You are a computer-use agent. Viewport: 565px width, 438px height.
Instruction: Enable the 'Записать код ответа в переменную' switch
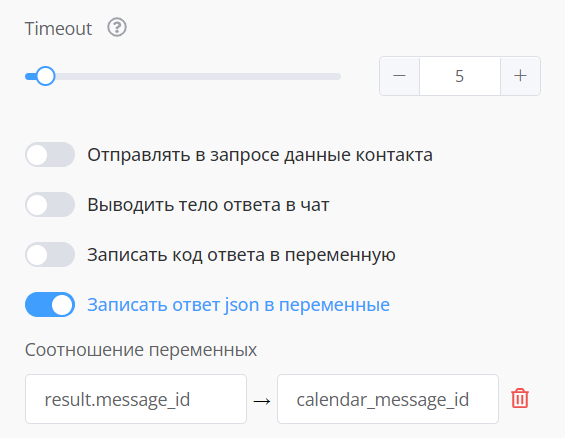point(50,254)
